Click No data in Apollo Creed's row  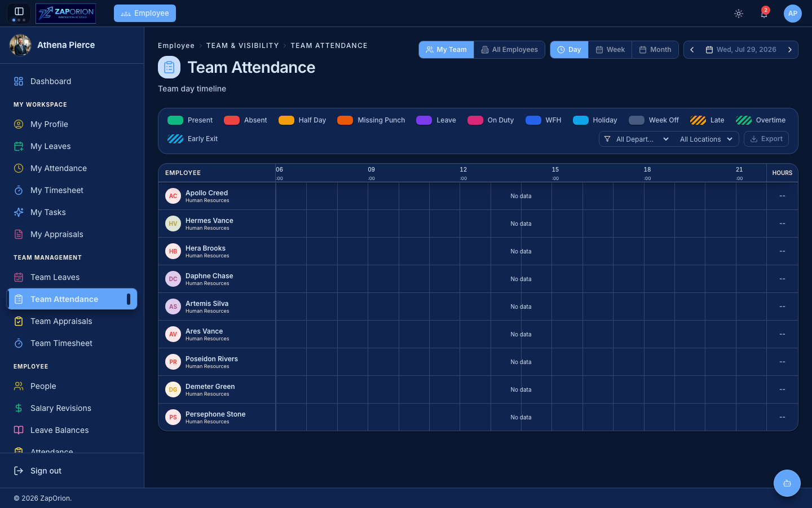point(521,196)
